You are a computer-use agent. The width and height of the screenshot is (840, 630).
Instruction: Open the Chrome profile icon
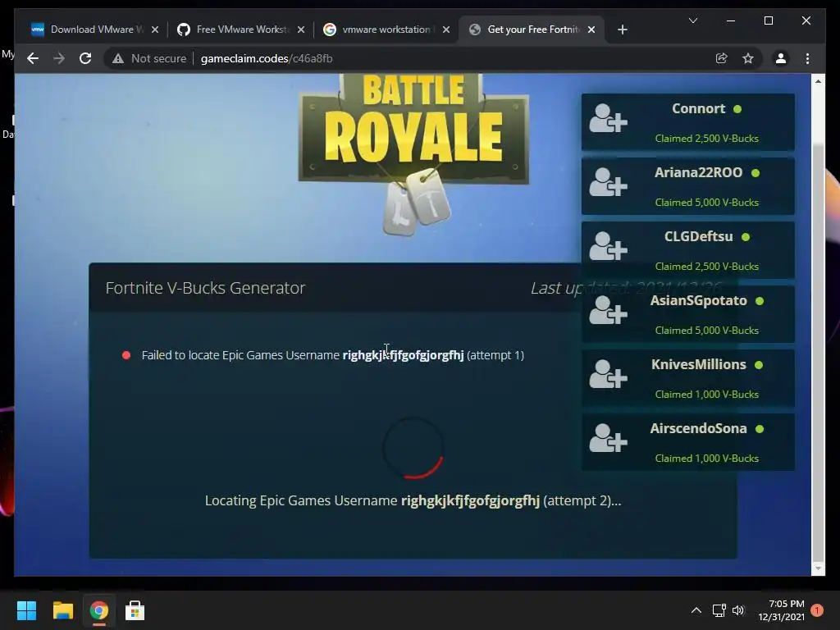click(781, 58)
